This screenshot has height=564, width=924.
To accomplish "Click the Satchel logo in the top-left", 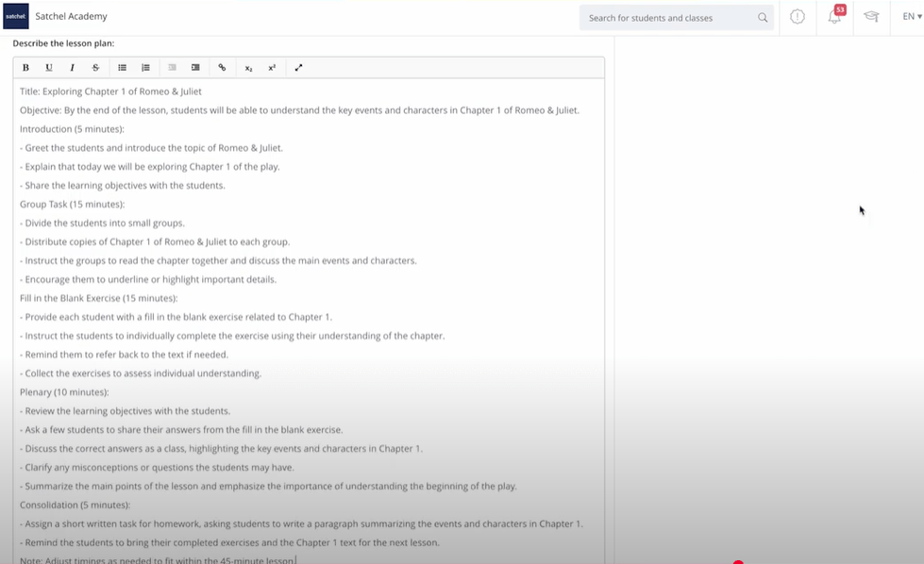I will pos(16,17).
